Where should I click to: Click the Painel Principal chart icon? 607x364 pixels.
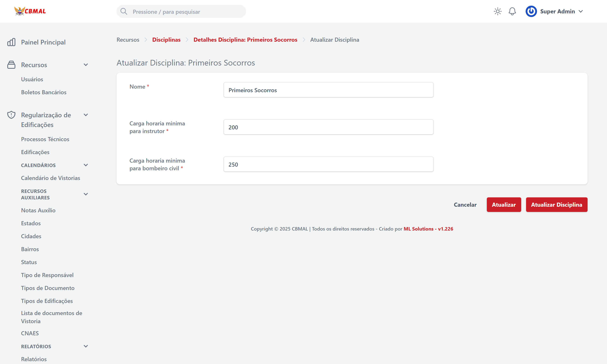click(11, 42)
